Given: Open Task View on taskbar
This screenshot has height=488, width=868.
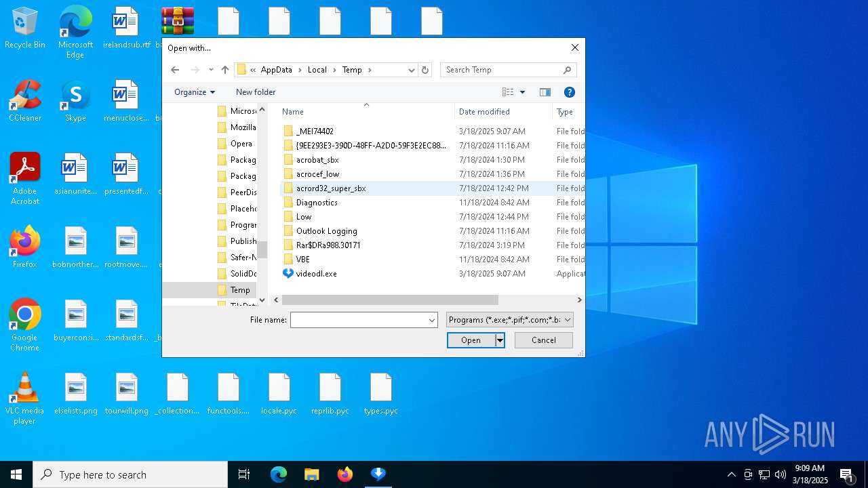Looking at the screenshot, I should [244, 474].
